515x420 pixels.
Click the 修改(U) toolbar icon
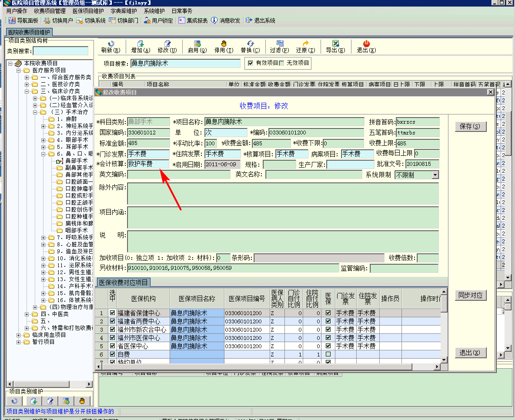pos(167,44)
